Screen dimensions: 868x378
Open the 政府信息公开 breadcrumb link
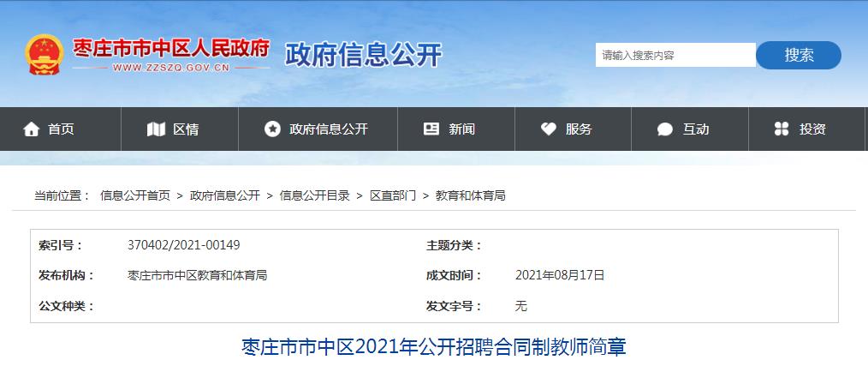(x=225, y=195)
